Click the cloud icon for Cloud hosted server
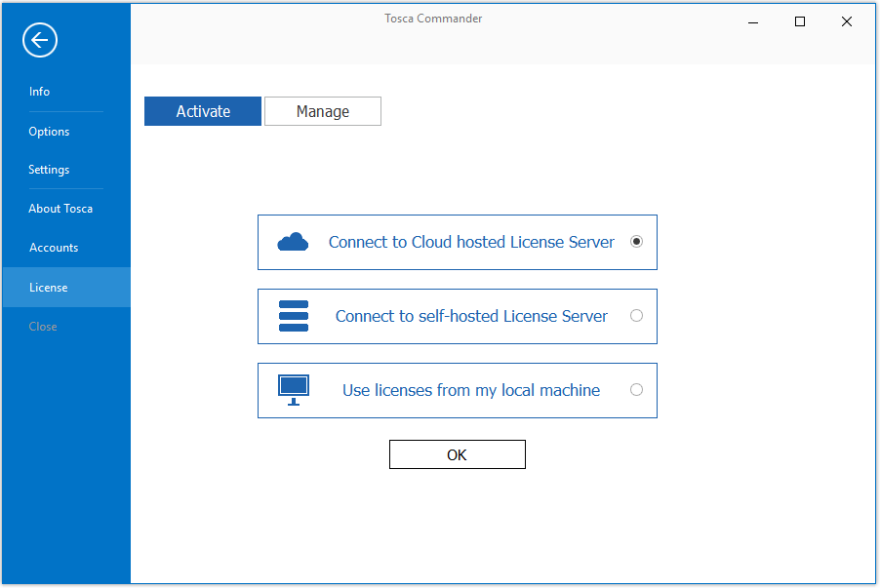The image size is (880, 588). (x=293, y=242)
